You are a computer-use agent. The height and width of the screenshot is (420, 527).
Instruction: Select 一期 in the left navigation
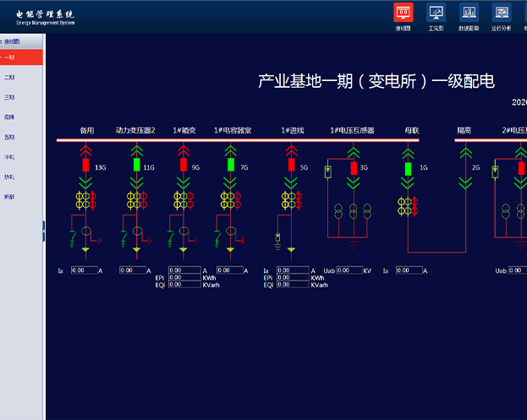pos(9,57)
